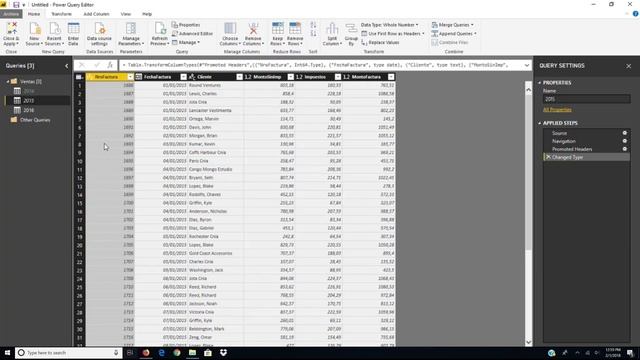Expand the formula bar with the chevron
This screenshot has height=360, width=640.
pos(527,65)
